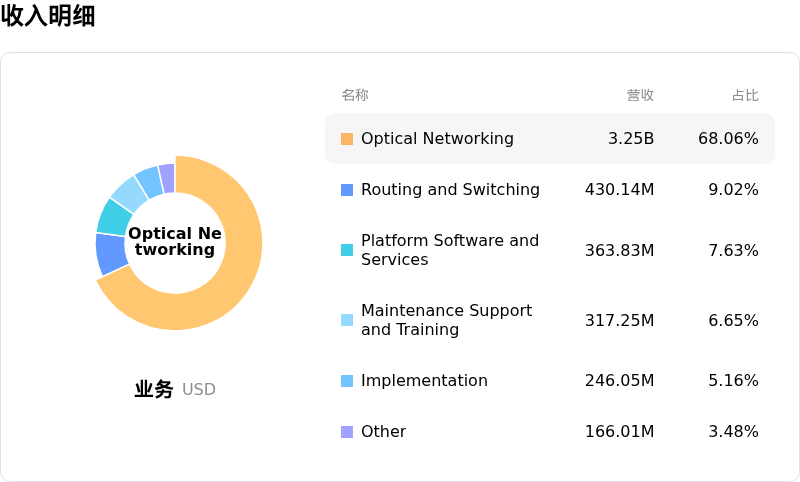Click the teal Platform Software swatch
The width and height of the screenshot is (800, 482).
pyautogui.click(x=347, y=250)
